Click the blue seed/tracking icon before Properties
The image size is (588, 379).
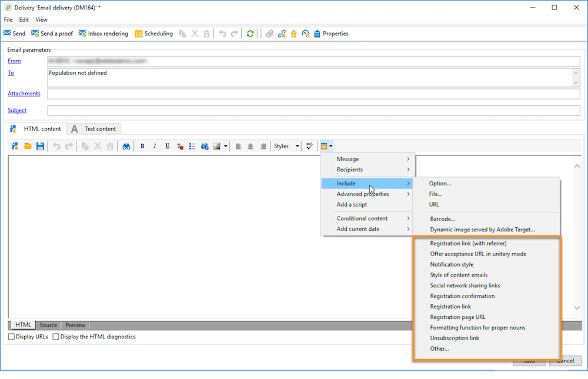[x=306, y=34]
